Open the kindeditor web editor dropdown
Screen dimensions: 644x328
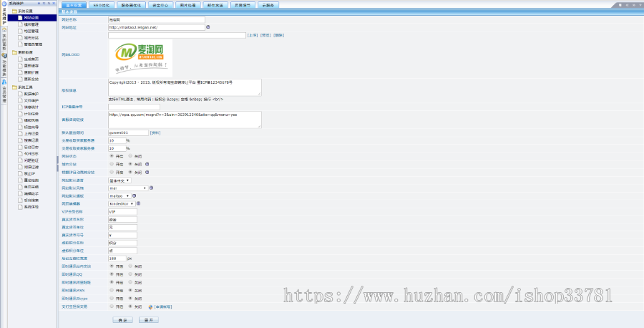point(122,204)
